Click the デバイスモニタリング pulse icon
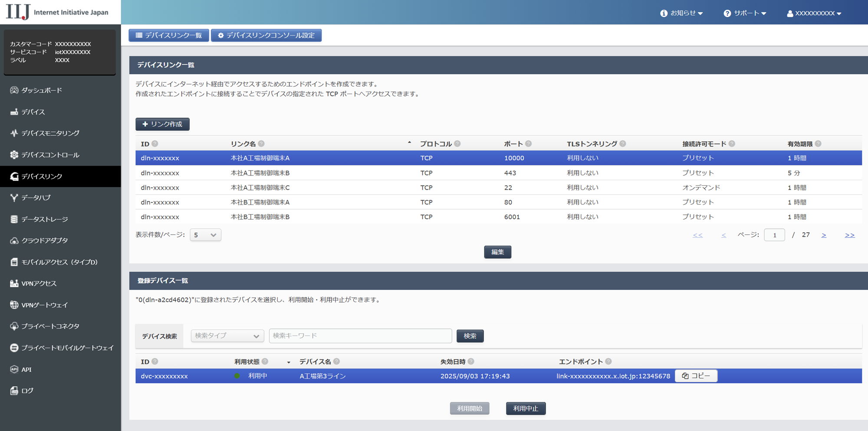Viewport: 868px width, 431px height. pos(14,133)
